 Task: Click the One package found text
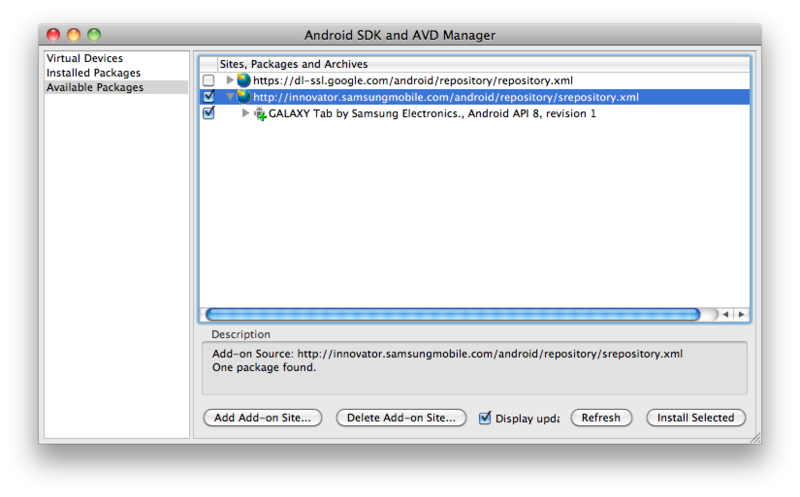(x=264, y=367)
